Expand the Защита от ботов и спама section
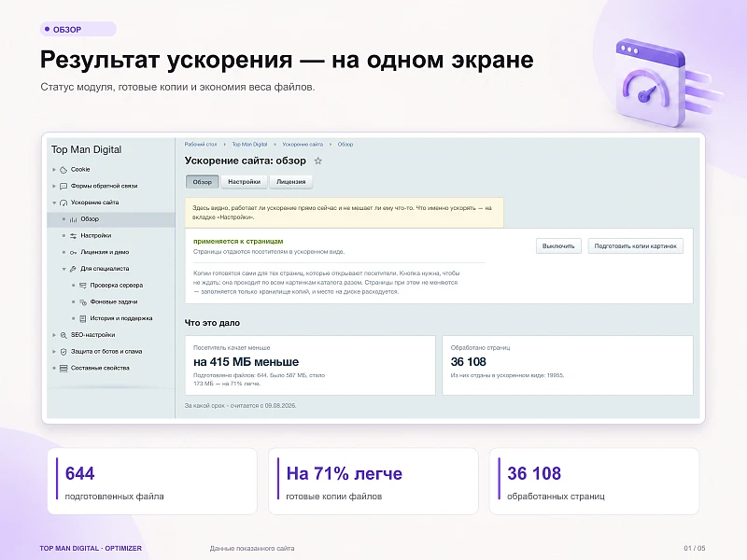Screen dimensions: 747x560 tap(54, 352)
